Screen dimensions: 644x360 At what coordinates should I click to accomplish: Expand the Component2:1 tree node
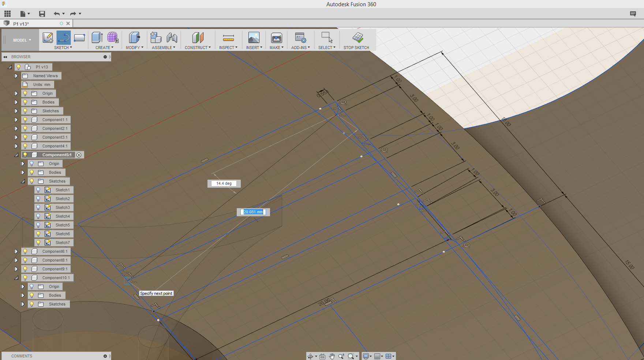point(16,128)
